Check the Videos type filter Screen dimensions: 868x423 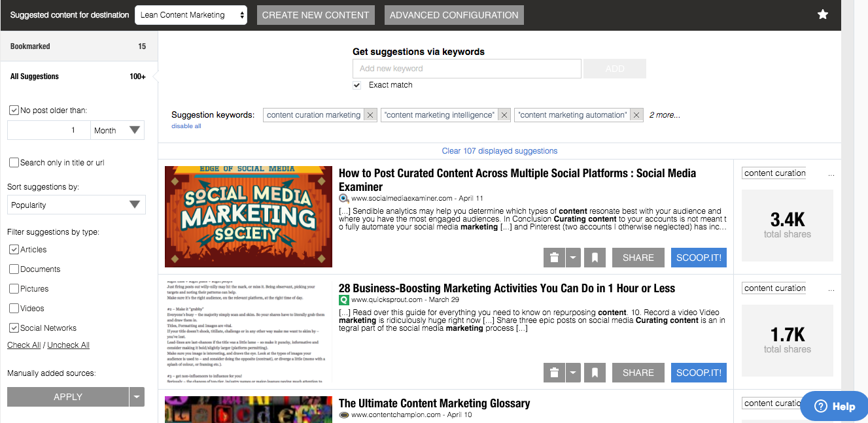pos(14,308)
